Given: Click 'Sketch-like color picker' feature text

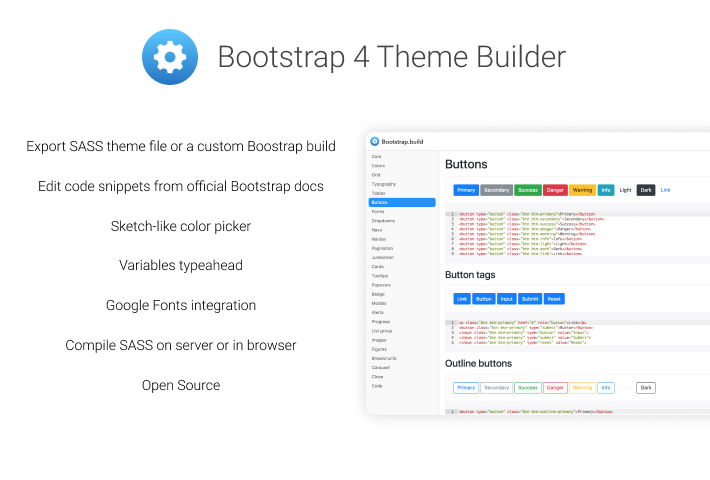Looking at the screenshot, I should [x=181, y=226].
